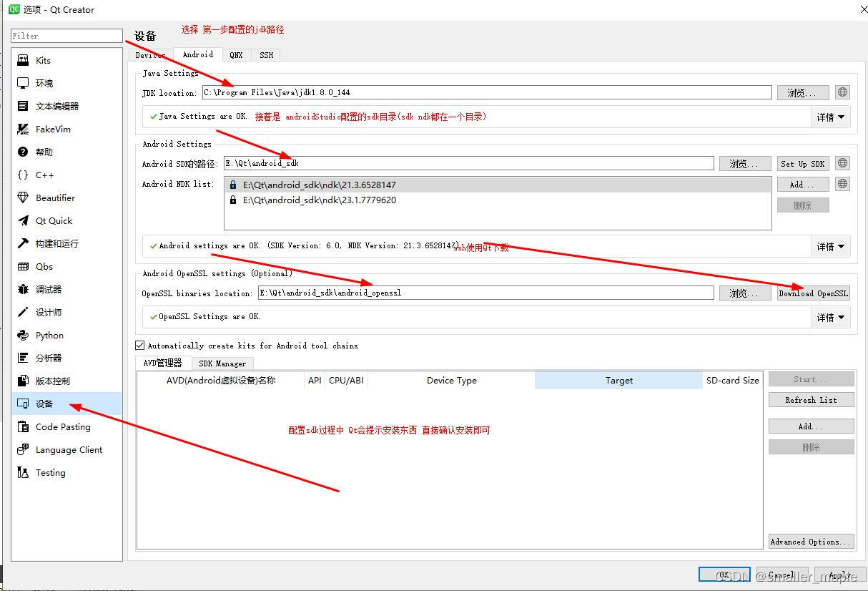Open the 帮助 question mark icon
The image size is (868, 591).
(x=23, y=152)
